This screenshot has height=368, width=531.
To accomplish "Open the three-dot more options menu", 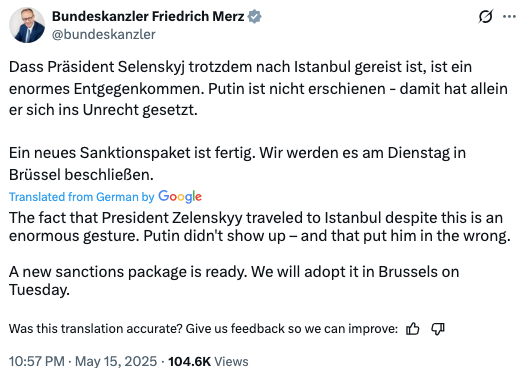I will (509, 16).
